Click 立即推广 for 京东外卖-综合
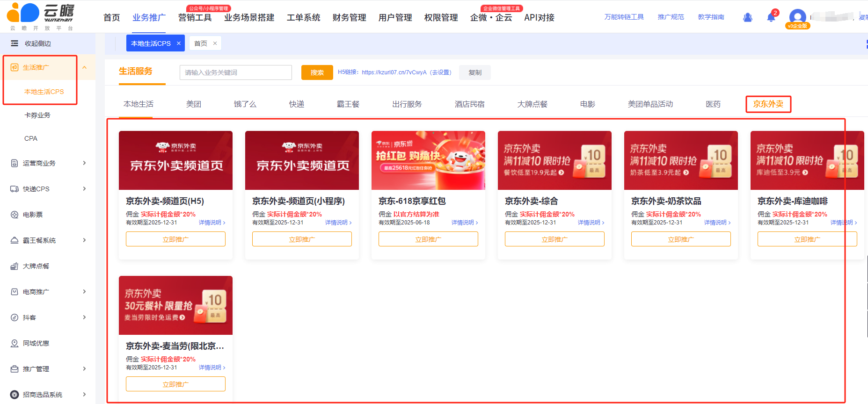This screenshot has width=868, height=404. coord(554,239)
